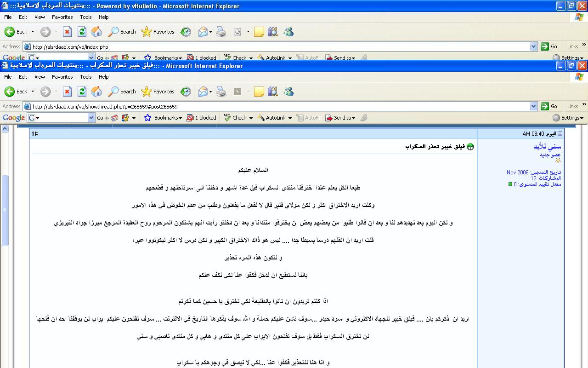Print the showthread page

tap(221, 92)
